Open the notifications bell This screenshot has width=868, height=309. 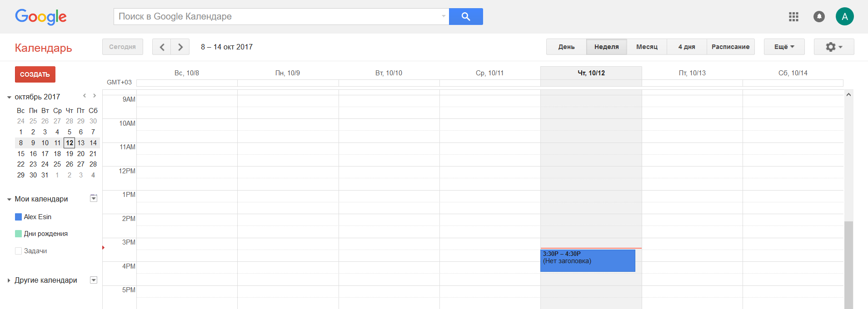tap(819, 17)
